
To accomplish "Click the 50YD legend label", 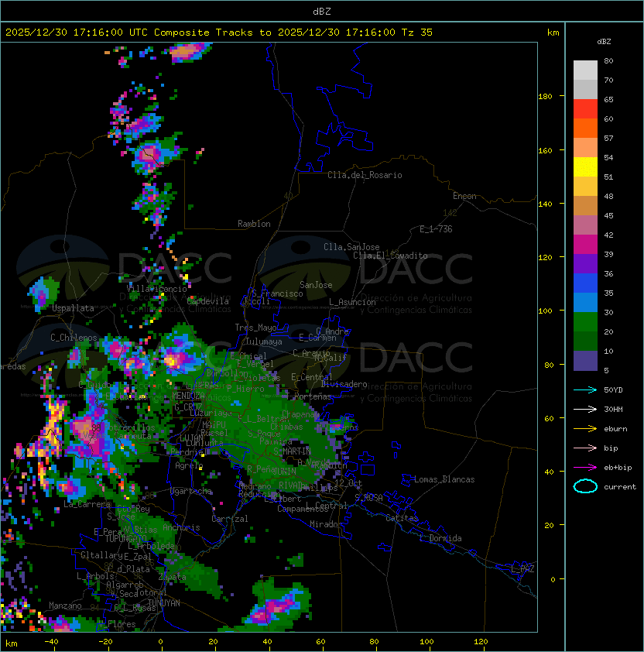I will tap(613, 390).
